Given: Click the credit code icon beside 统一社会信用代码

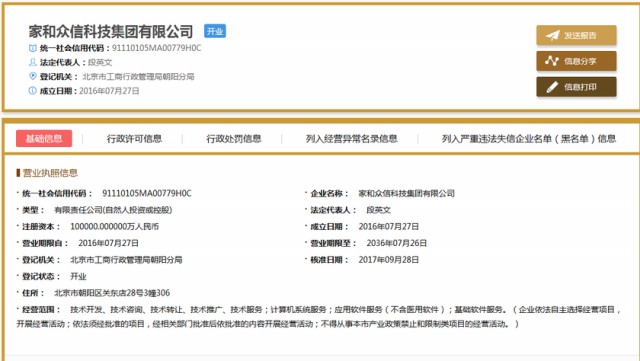Looking at the screenshot, I should pos(33,48).
